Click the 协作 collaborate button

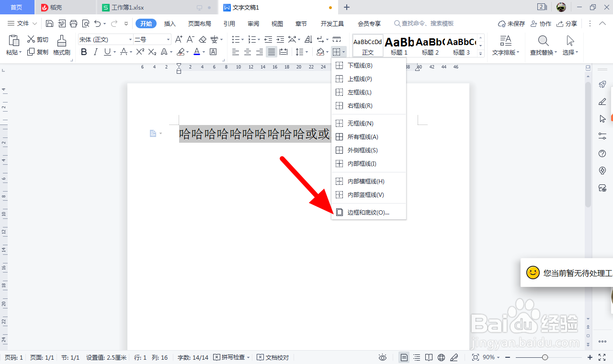coord(541,23)
